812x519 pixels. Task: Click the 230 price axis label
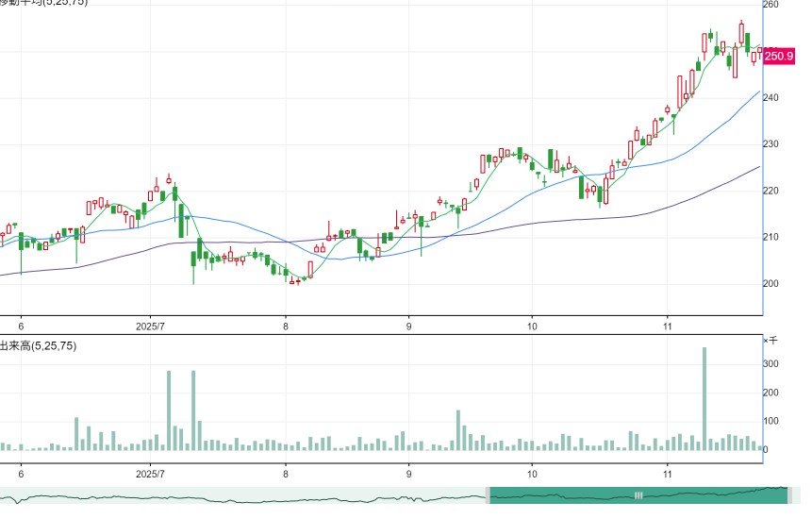click(771, 144)
